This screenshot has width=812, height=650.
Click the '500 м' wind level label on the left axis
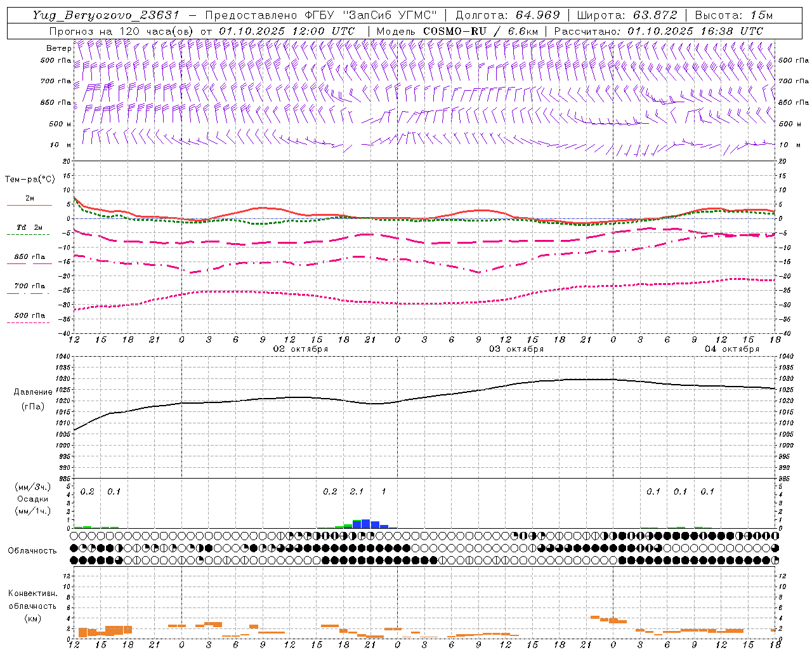click(60, 124)
